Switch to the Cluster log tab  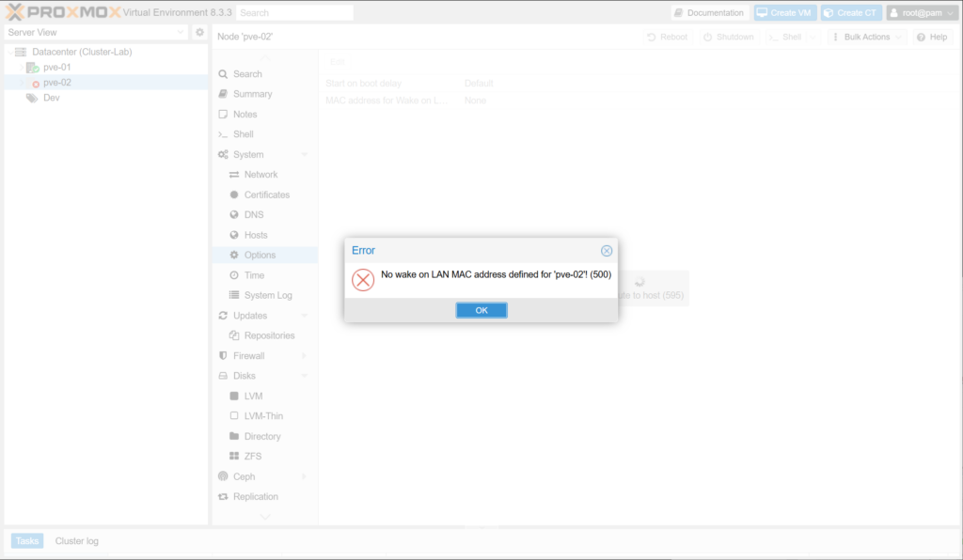76,541
